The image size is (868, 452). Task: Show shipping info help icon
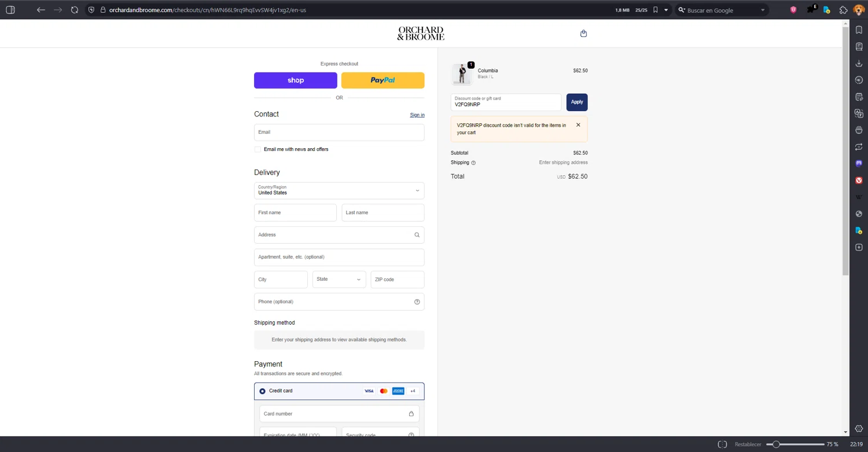point(473,163)
